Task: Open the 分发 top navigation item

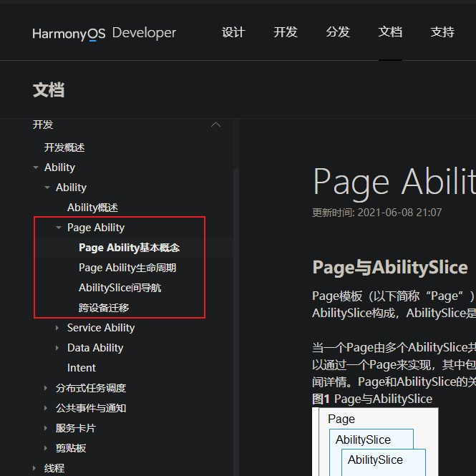Action: click(x=338, y=32)
